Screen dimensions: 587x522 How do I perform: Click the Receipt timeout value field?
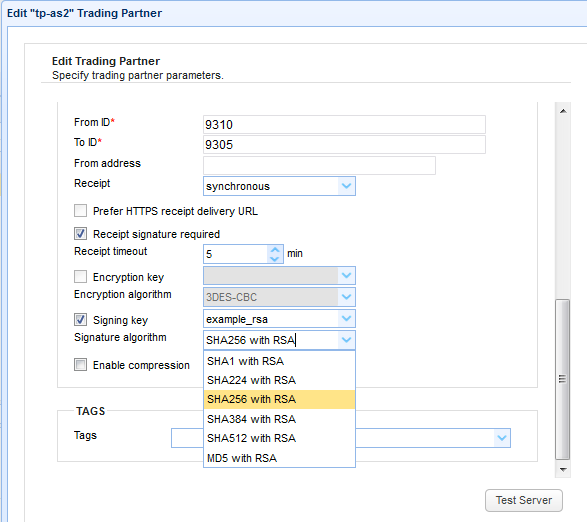[x=235, y=254]
